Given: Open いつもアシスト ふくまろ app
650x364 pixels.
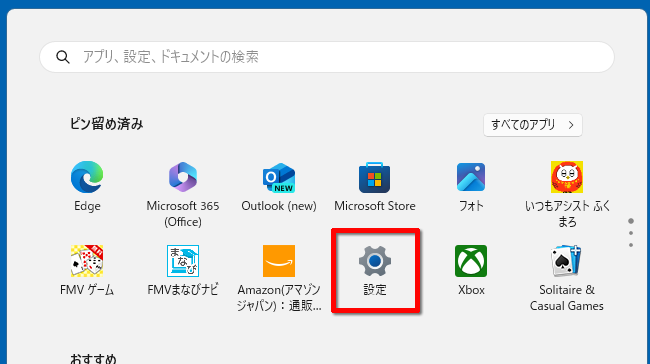Looking at the screenshot, I should pos(567,194).
